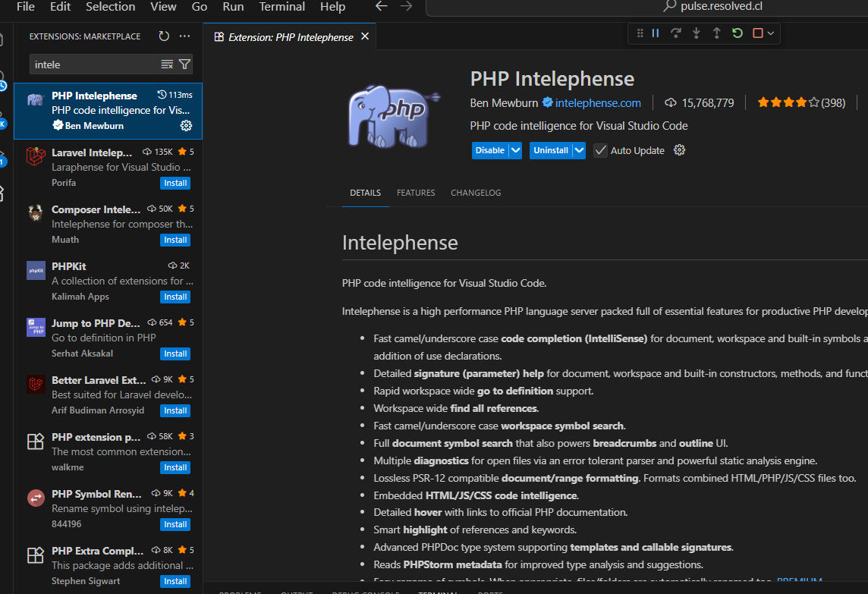Restart the debug session
Image resolution: width=868 pixels, height=594 pixels.
(737, 33)
